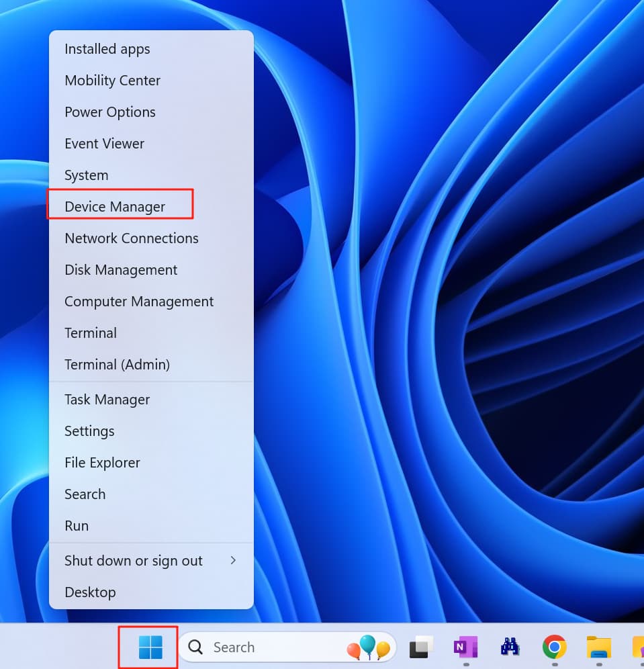The height and width of the screenshot is (669, 644).
Task: Open Event Viewer
Action: pyautogui.click(x=104, y=144)
